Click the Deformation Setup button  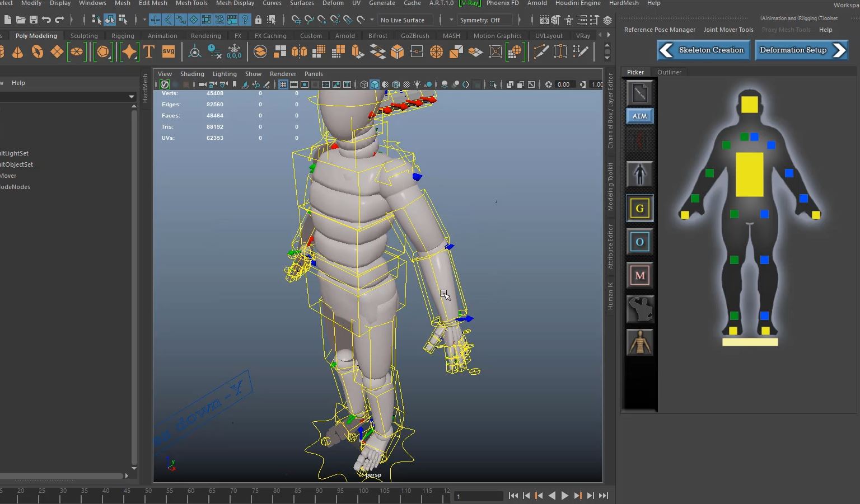801,50
